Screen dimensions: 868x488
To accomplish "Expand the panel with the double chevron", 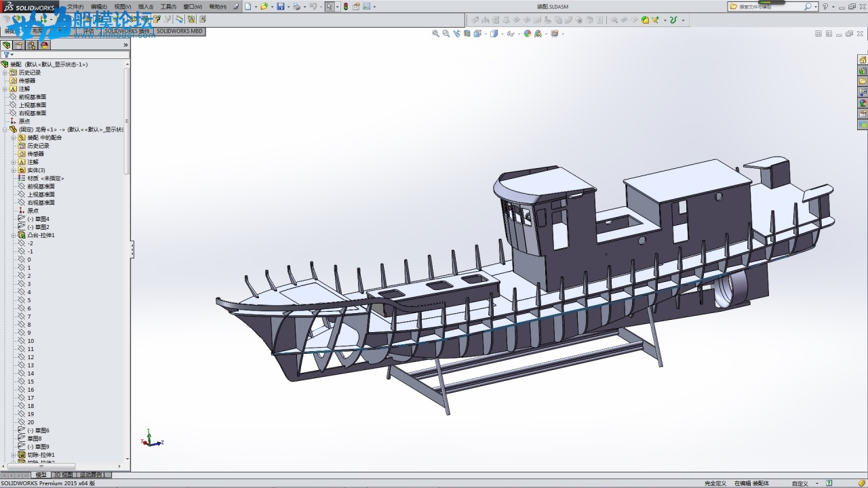I will click(125, 45).
